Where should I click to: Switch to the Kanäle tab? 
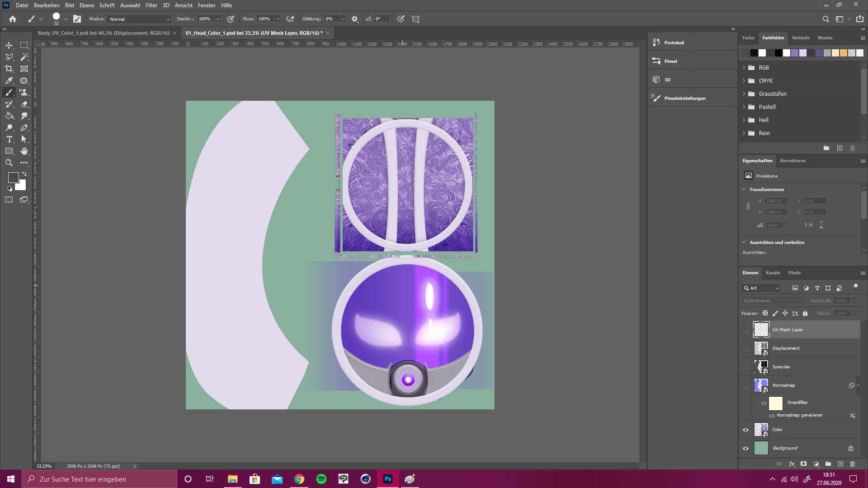pos(773,272)
